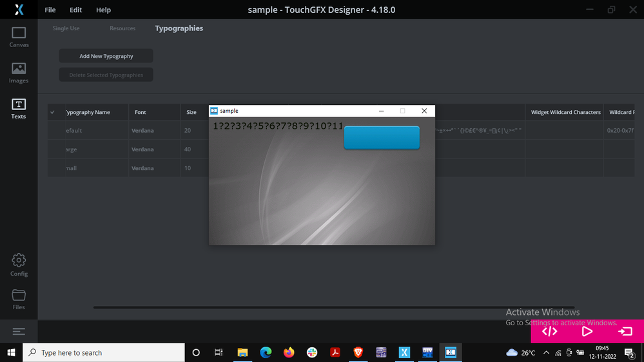This screenshot has height=362, width=644.
Task: Minimize the sample simulator window
Action: (381, 111)
